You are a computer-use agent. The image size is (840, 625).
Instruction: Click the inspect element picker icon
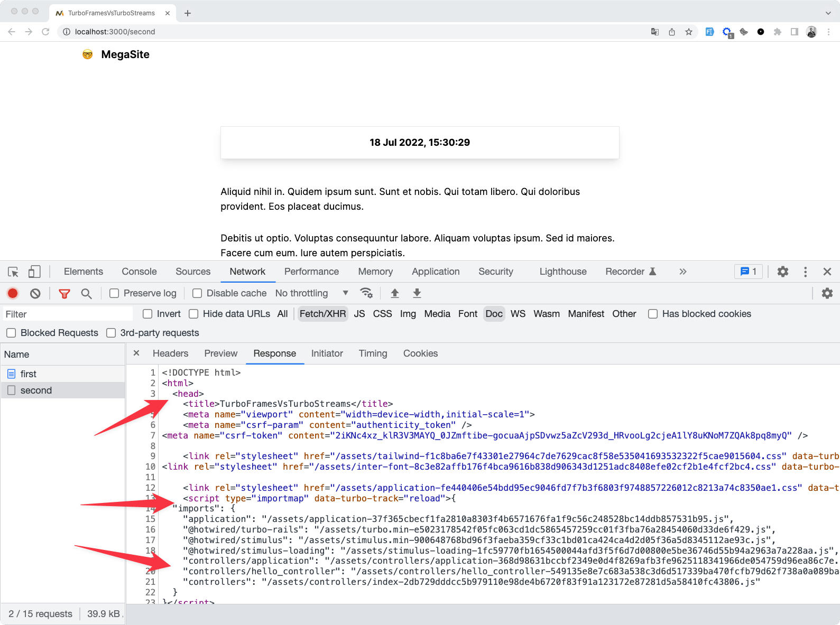point(13,272)
